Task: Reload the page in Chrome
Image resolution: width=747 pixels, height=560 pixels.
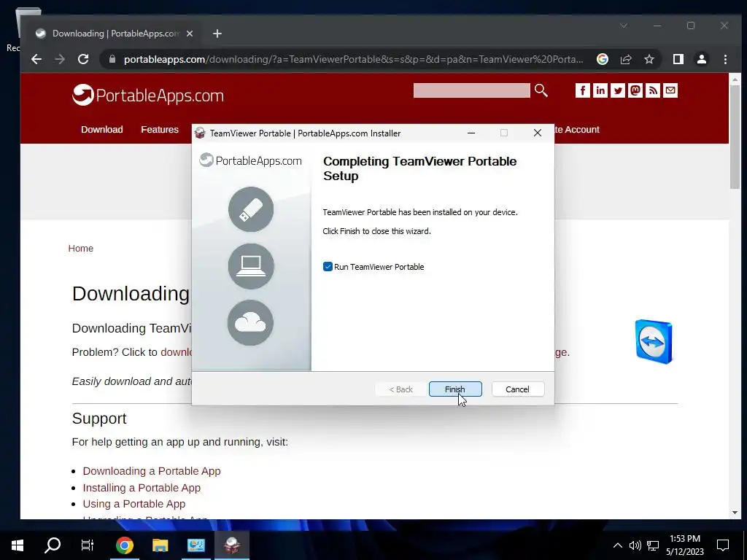Action: click(83, 59)
